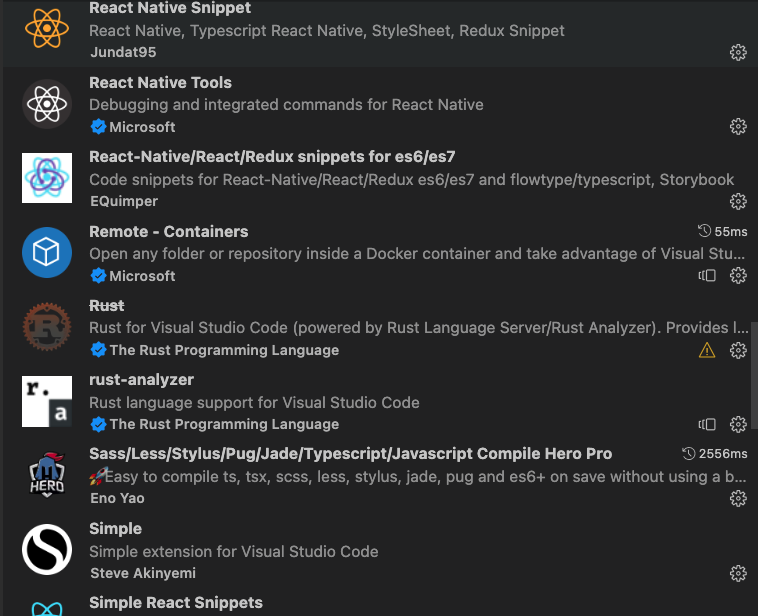Click React Native Tools atom logo
Image resolution: width=758 pixels, height=616 pixels.
[x=47, y=104]
